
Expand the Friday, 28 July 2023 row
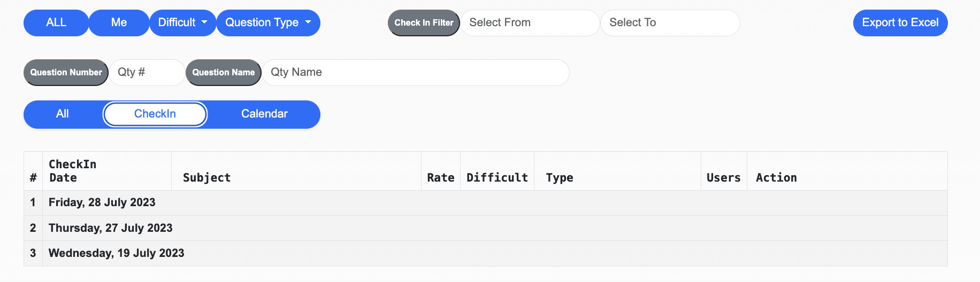[x=102, y=203]
